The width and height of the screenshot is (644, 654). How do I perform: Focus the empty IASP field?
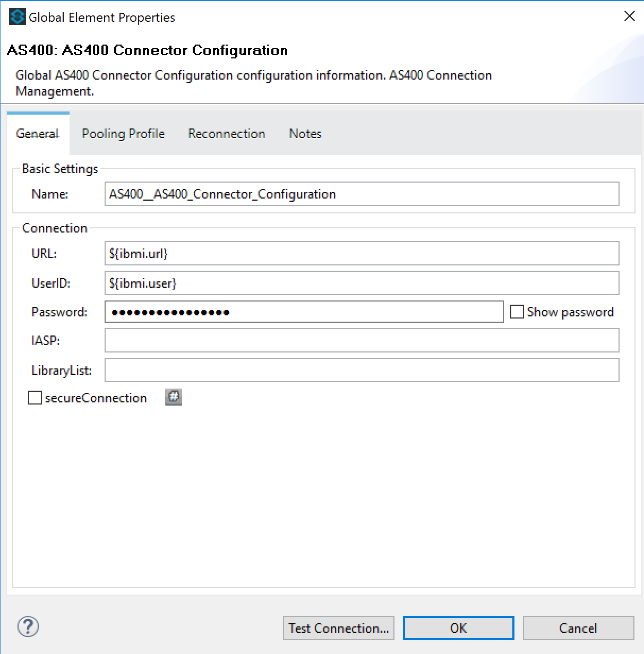coord(362,341)
